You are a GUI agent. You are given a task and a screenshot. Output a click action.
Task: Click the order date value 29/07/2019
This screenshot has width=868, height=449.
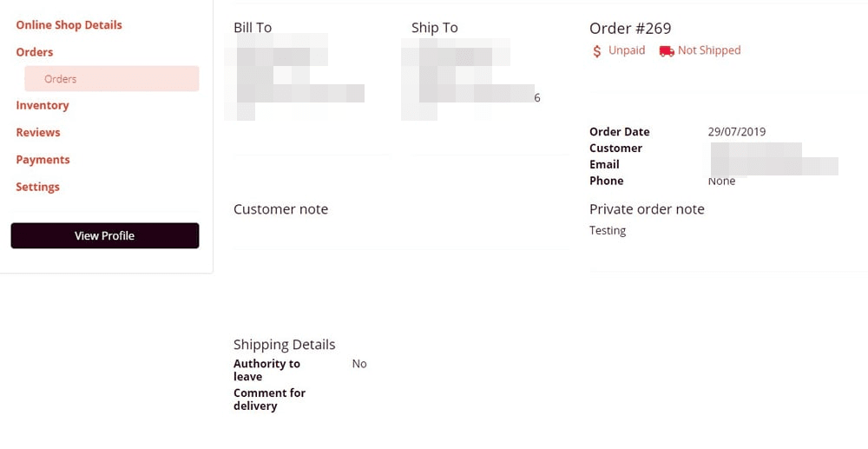(737, 132)
